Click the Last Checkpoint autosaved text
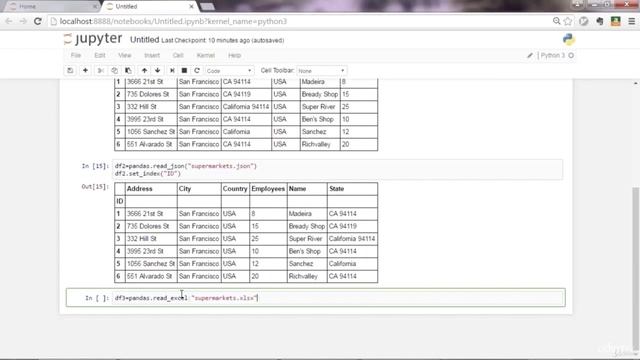The height and width of the screenshot is (360, 640). 223,40
